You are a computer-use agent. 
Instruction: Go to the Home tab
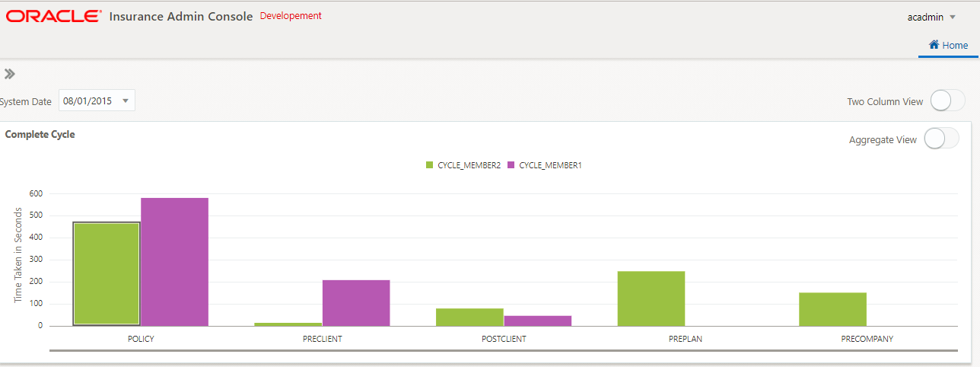[x=948, y=46]
